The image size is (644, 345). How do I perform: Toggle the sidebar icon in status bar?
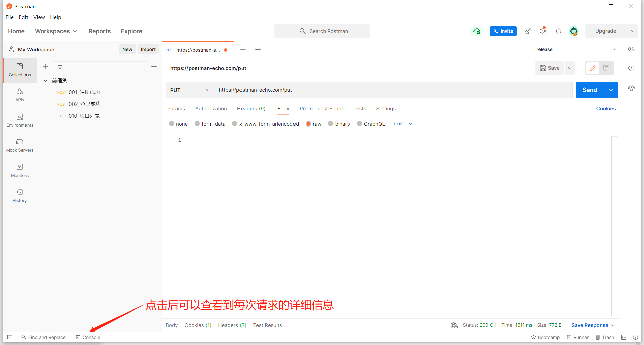click(10, 337)
